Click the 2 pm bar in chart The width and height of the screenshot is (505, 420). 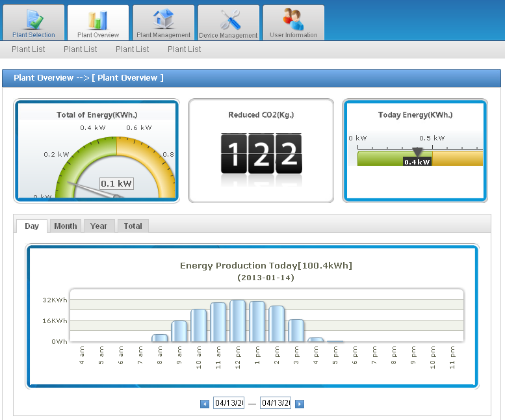coord(276,324)
